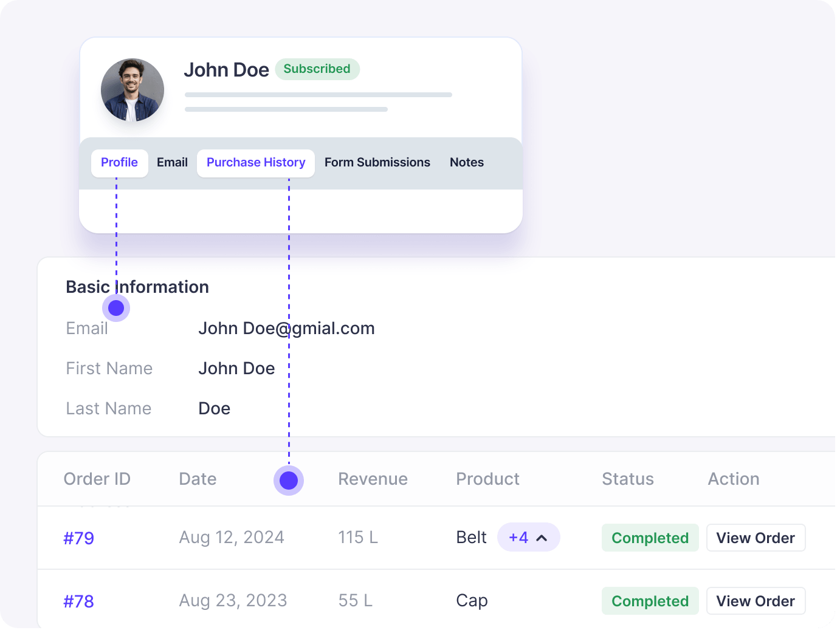Select the email John Doe@gmial.com
Image resolution: width=840 pixels, height=633 pixels.
tap(287, 329)
